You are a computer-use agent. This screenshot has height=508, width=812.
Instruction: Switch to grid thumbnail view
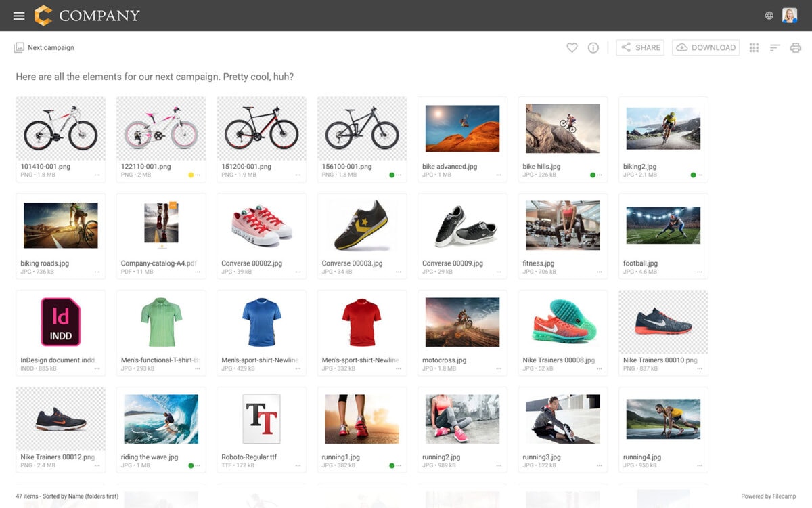(753, 47)
